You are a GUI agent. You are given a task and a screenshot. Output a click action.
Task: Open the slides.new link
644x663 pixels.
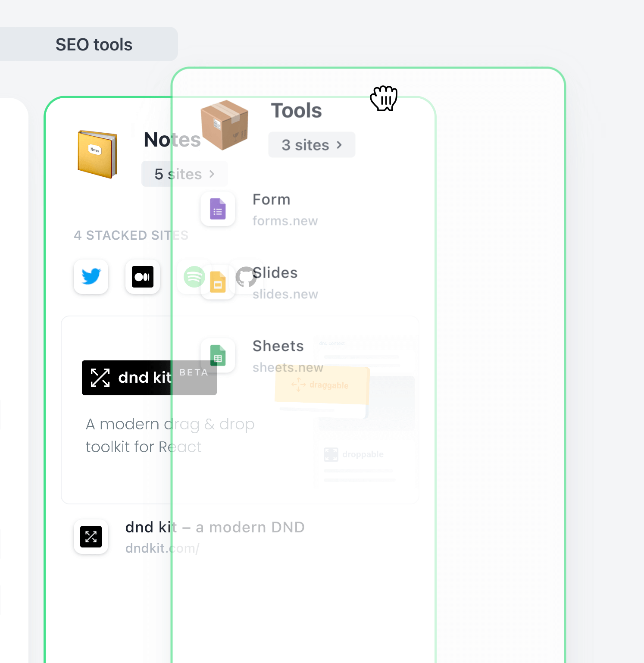tap(285, 294)
